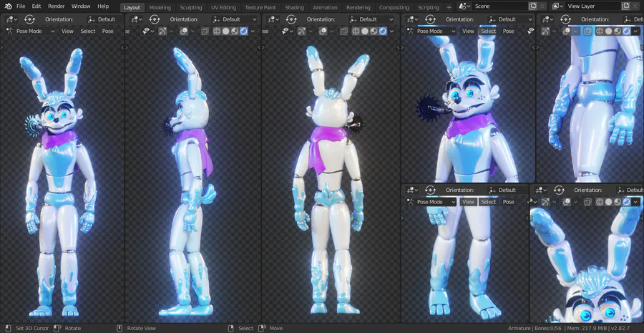Open pivot point menu in face close-up viewport
The height and width of the screenshot is (333, 644).
click(430, 19)
